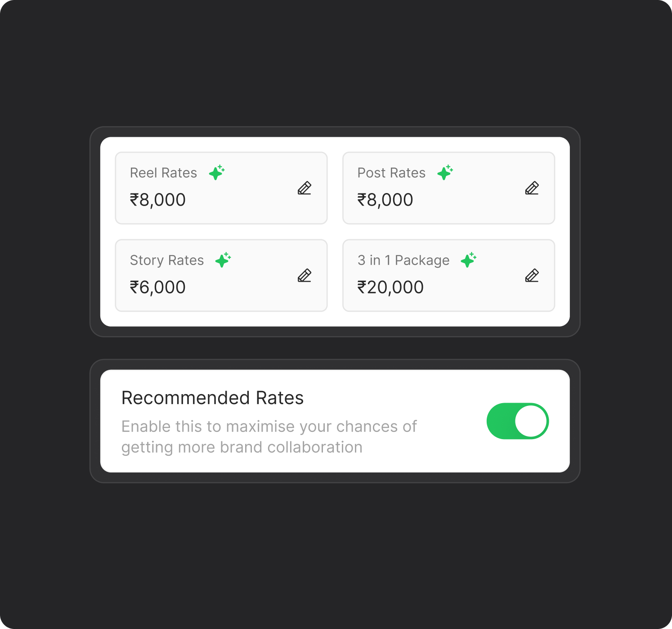Click the Post Rates edit pencil icon
672x629 pixels.
point(532,188)
